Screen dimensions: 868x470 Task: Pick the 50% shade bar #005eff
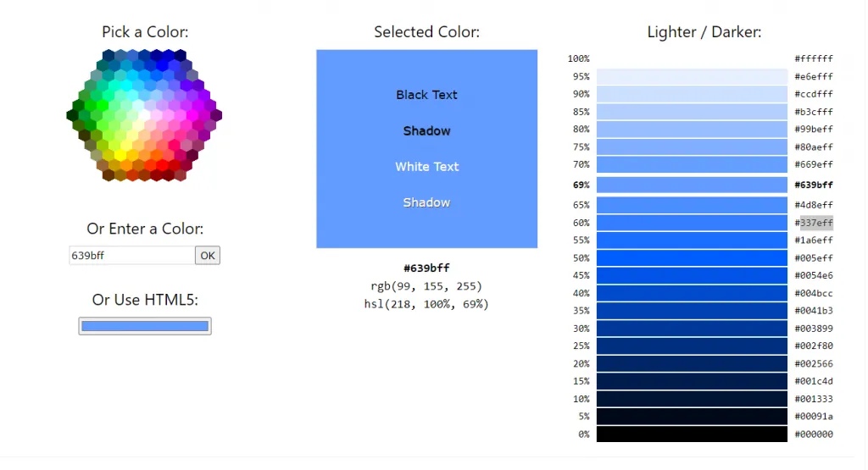[x=692, y=257]
